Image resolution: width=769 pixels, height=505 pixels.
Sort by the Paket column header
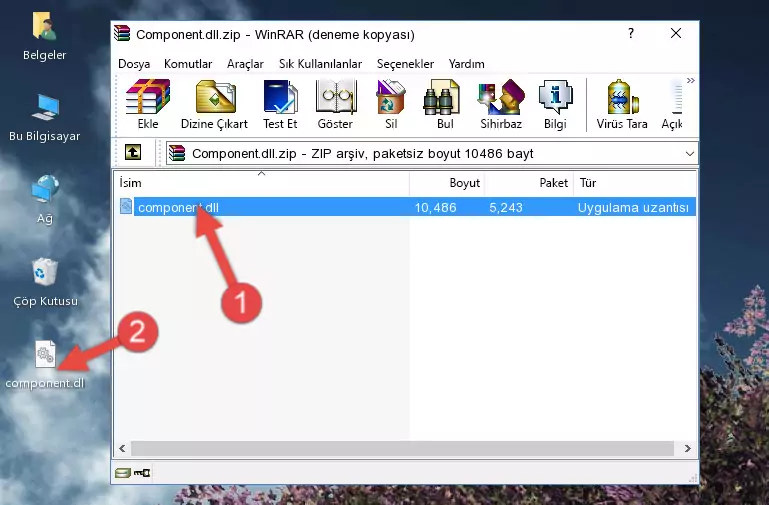pos(529,182)
